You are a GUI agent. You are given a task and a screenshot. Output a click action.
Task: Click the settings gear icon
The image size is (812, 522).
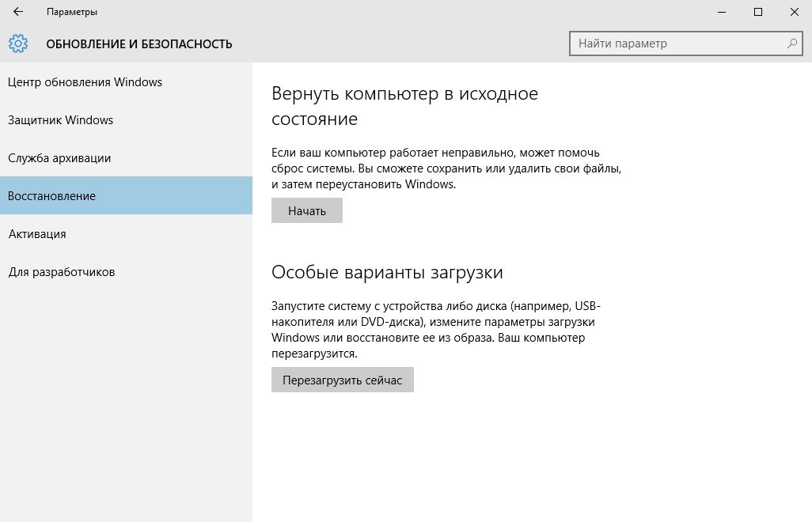18,43
